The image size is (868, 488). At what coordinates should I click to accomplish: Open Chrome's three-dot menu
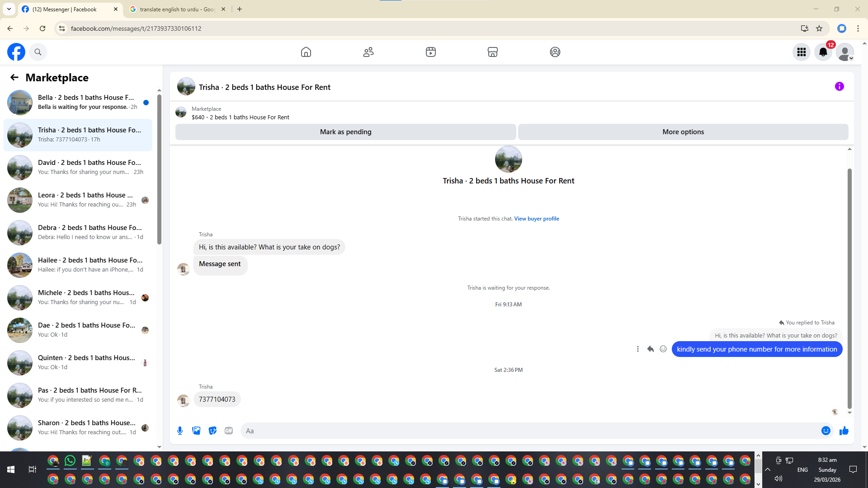[858, 28]
